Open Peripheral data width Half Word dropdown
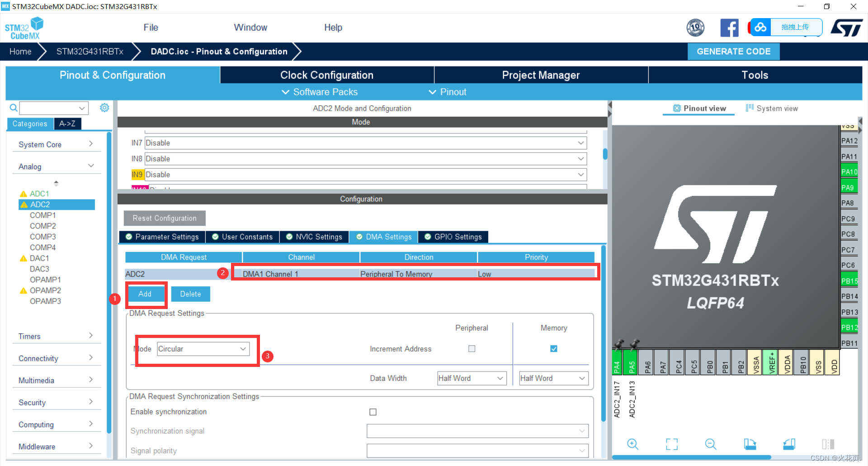 (x=472, y=378)
